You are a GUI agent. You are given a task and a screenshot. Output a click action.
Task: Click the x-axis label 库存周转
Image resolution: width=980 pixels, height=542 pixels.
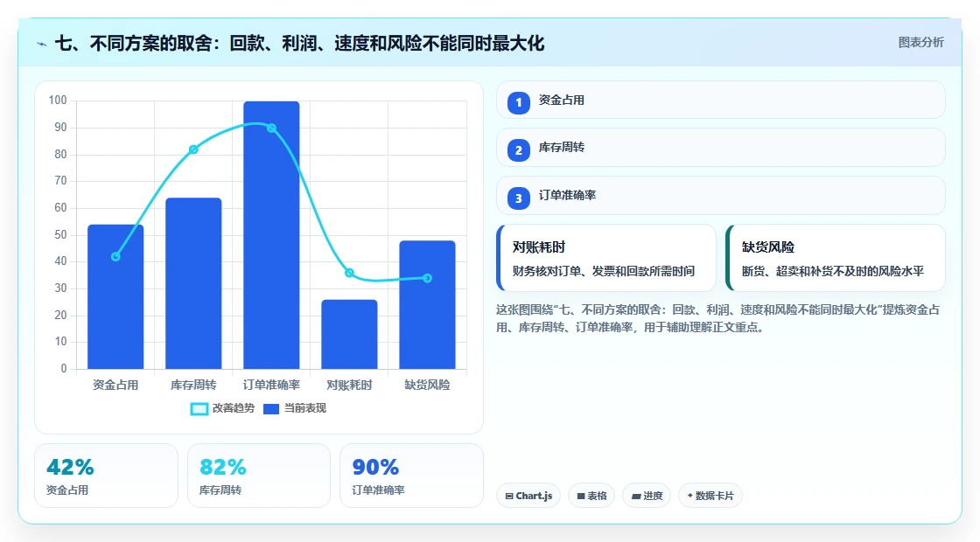pos(193,385)
